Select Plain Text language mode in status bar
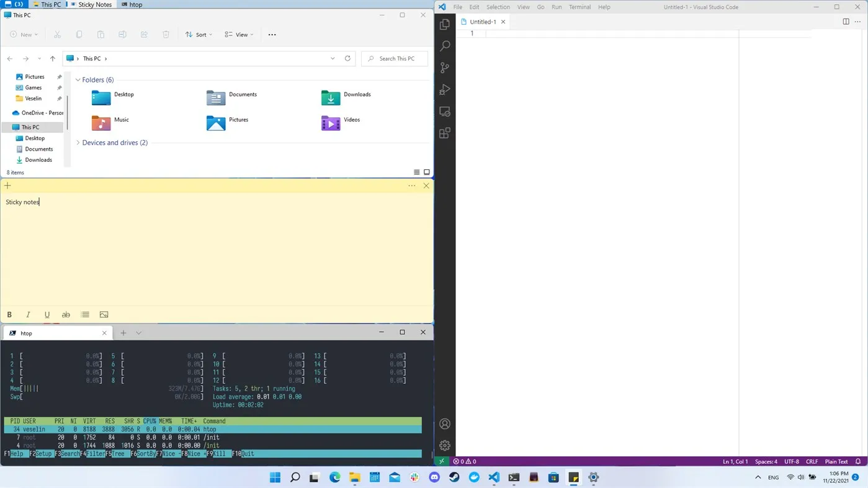 pyautogui.click(x=836, y=461)
